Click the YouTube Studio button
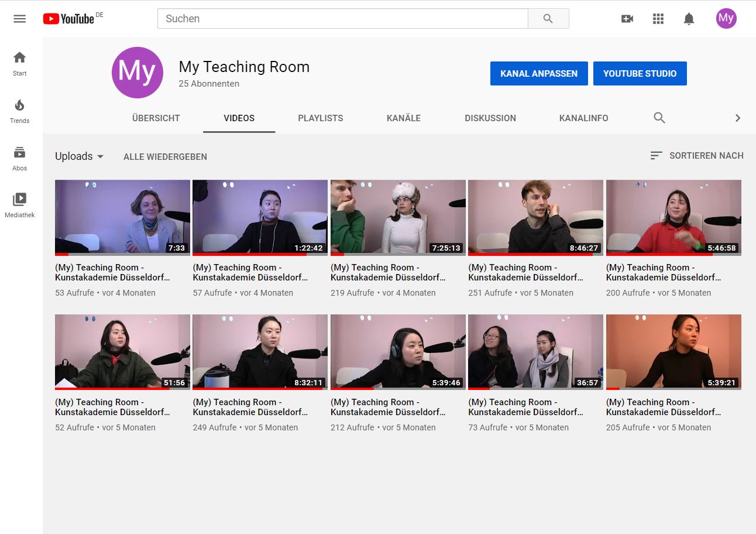 640,74
